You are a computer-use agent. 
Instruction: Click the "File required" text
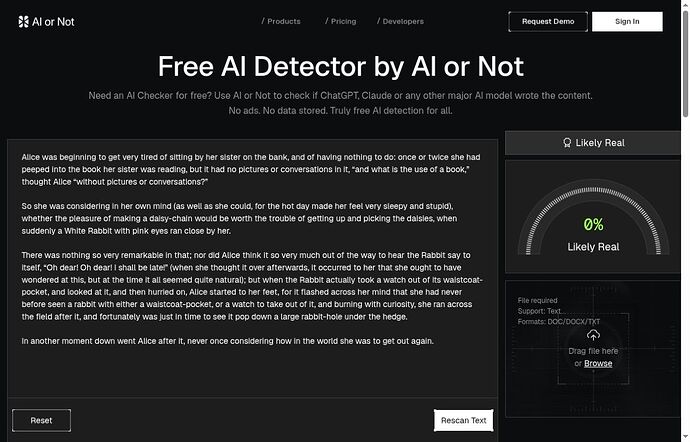coord(537,300)
